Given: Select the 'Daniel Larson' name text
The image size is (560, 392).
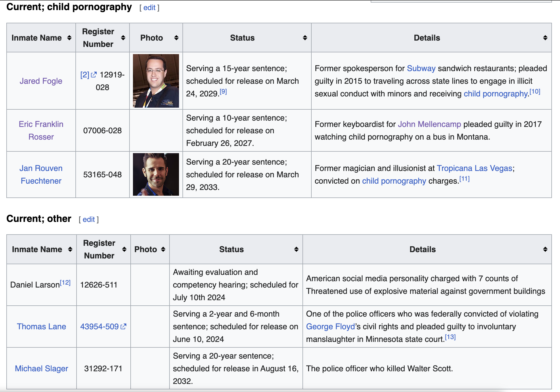Looking at the screenshot, I should [x=35, y=285].
